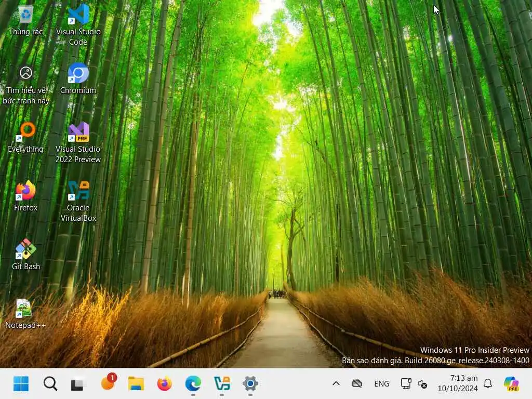
Task: Launch Copilot Preview from the taskbar
Action: pyautogui.click(x=511, y=384)
